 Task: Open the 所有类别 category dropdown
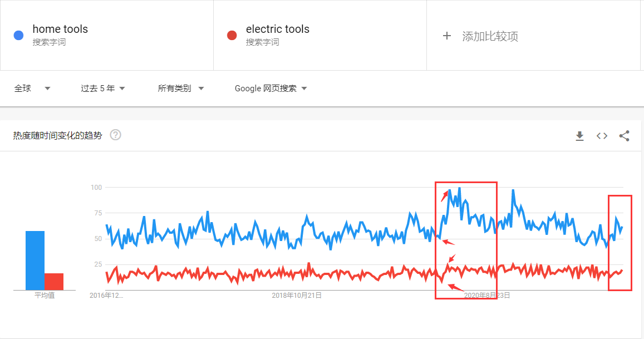(180, 89)
